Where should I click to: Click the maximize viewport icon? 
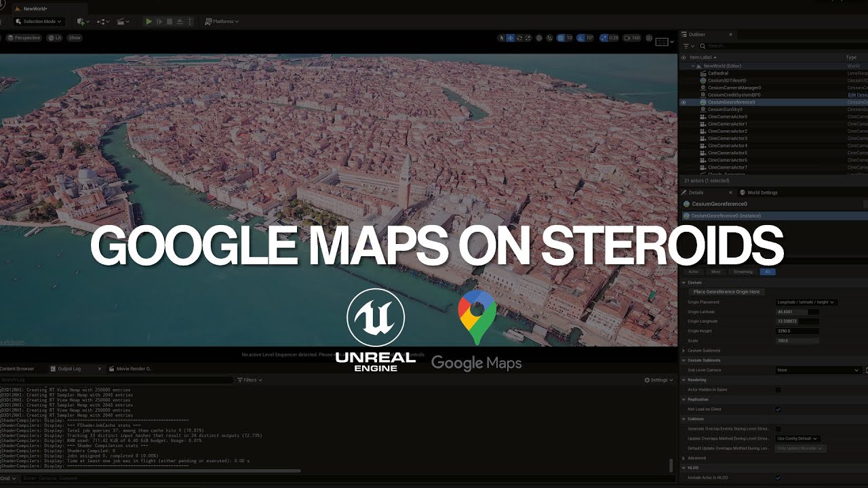tap(649, 38)
